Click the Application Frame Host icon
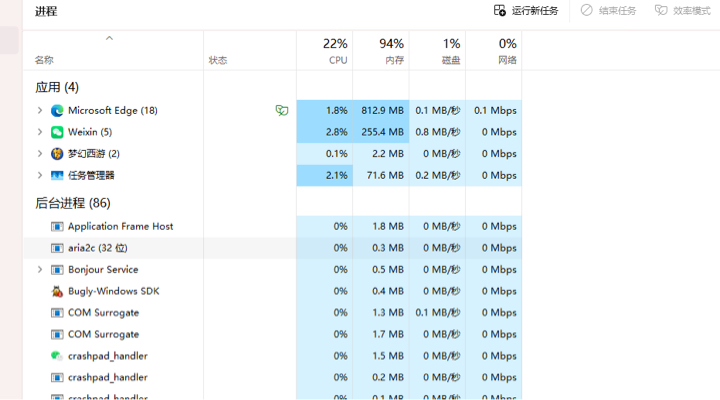Viewport: 720px width, 400px height. [x=57, y=227]
